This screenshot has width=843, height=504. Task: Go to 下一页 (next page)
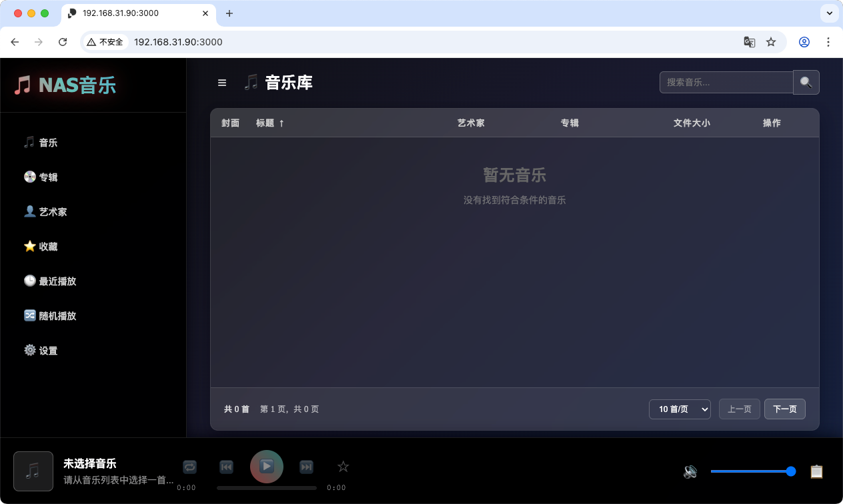[784, 409]
